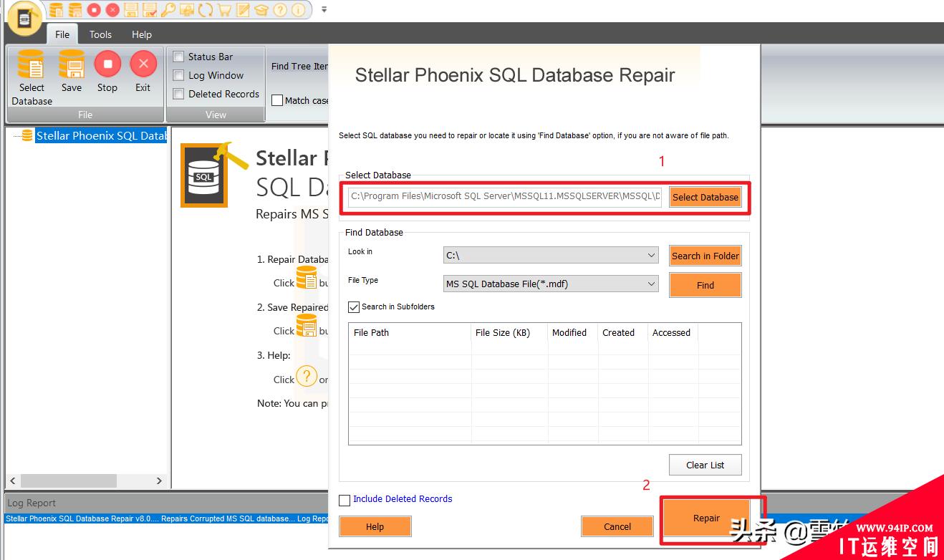The height and width of the screenshot is (560, 944).
Task: Click right arrow of tree horizontal scrollbar
Action: [x=159, y=481]
